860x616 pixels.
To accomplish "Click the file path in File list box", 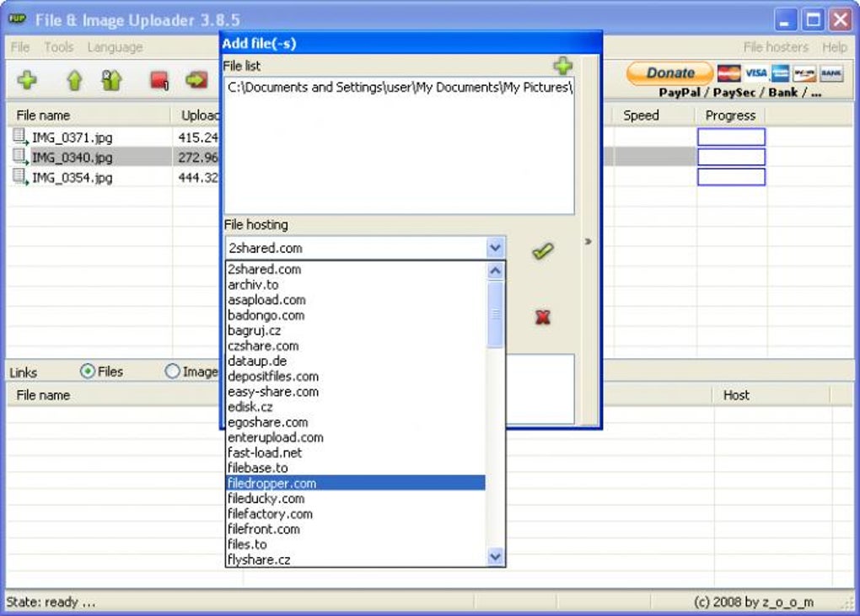I will [x=400, y=87].
